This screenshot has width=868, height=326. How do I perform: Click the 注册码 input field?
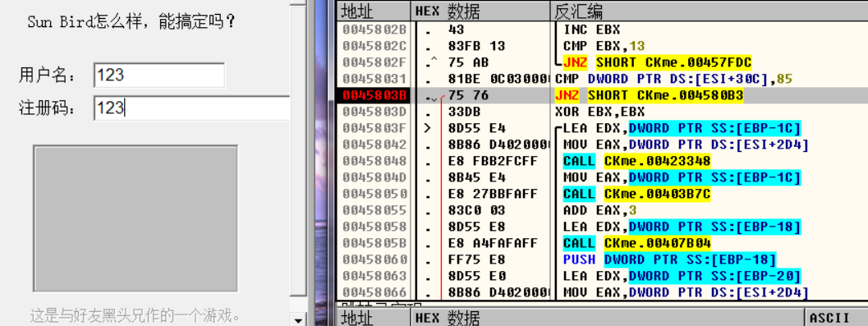pos(192,108)
